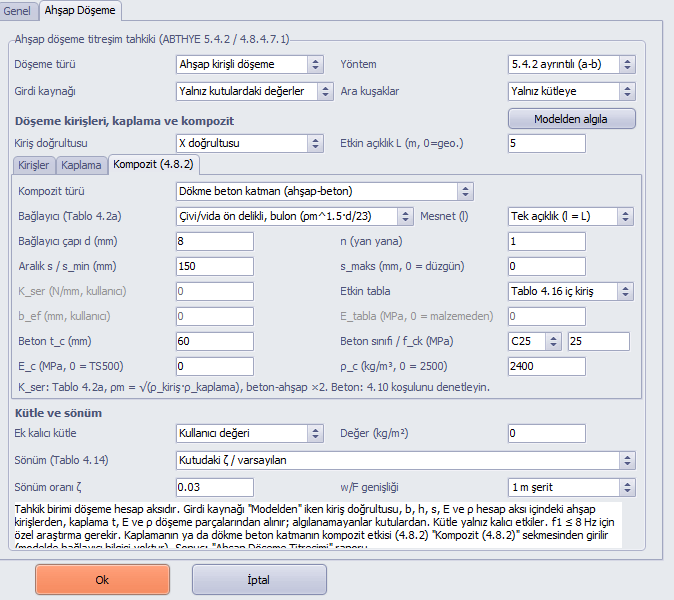The height and width of the screenshot is (600, 674).
Task: Click the Sönüm oranı ζ field
Action: coord(214,487)
